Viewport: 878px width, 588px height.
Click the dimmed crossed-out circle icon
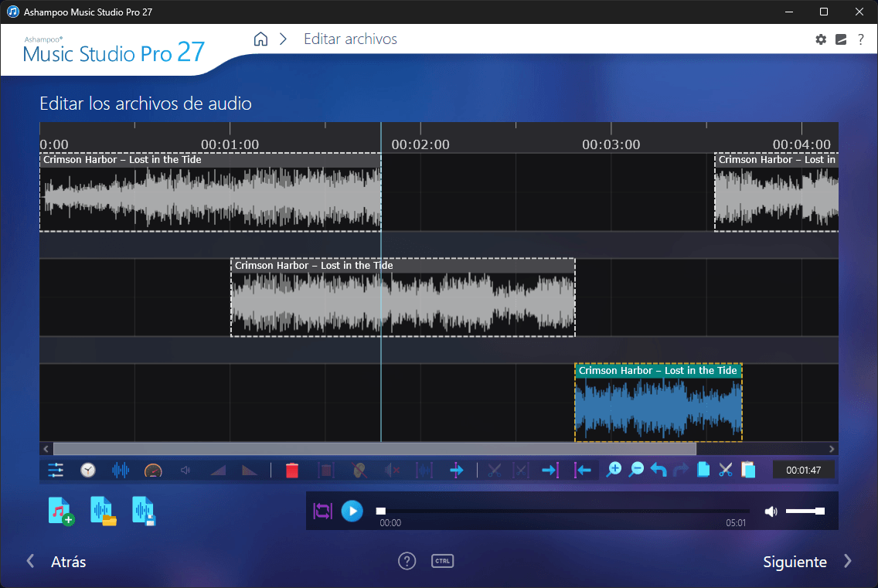(359, 470)
